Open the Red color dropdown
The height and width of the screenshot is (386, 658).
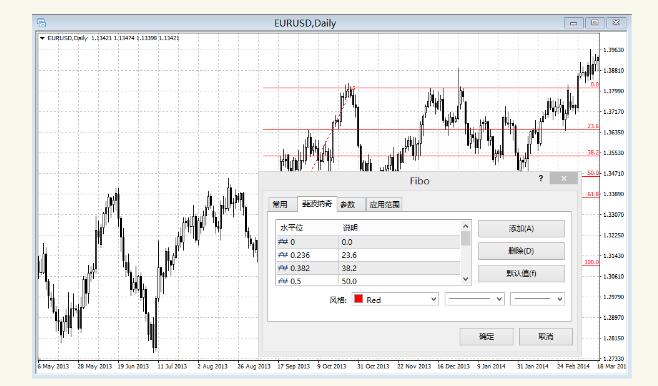395,300
